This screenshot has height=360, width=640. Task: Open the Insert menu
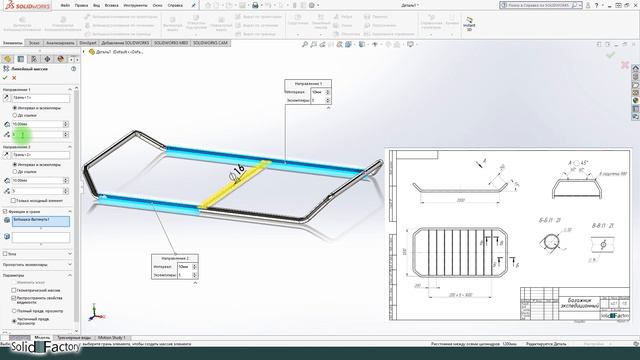click(111, 6)
